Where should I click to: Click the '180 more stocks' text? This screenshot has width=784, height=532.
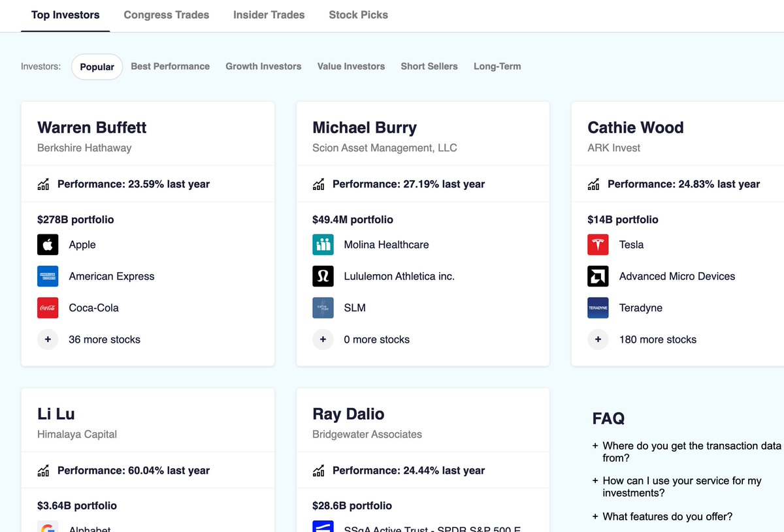[x=658, y=339]
